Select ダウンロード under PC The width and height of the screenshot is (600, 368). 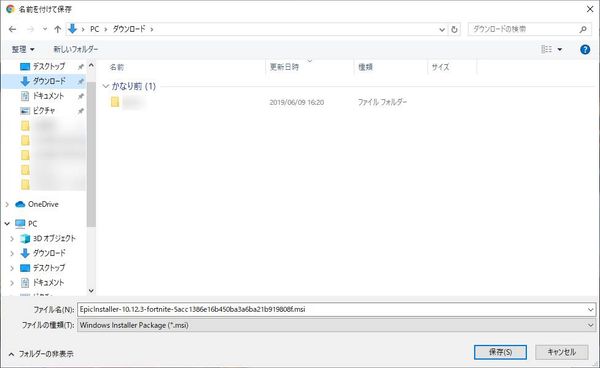[49, 253]
